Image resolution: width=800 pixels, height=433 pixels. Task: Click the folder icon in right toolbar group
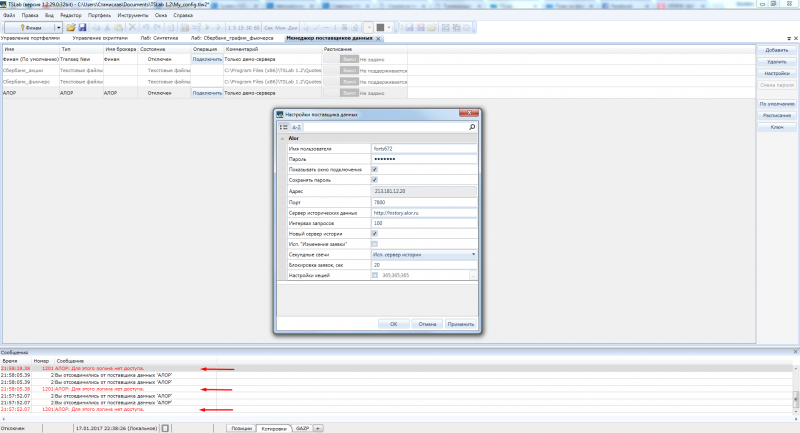coord(432,28)
